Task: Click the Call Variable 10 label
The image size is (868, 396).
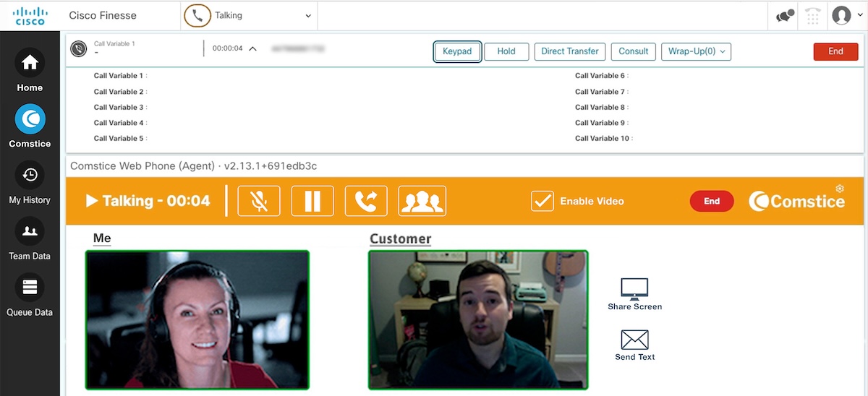Action: click(603, 138)
